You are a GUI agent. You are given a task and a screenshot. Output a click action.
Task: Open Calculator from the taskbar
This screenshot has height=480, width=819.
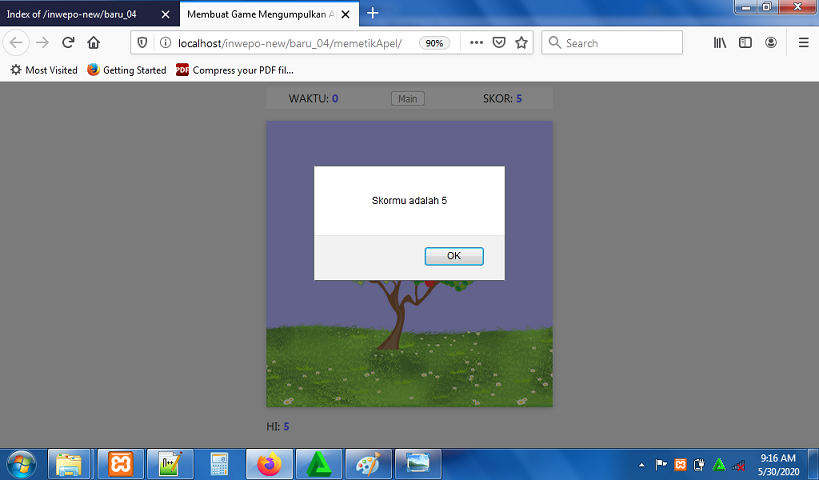pyautogui.click(x=219, y=464)
